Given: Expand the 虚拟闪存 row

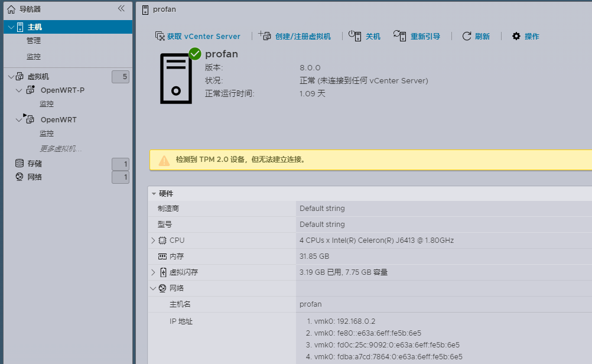Looking at the screenshot, I should pyautogui.click(x=153, y=272).
